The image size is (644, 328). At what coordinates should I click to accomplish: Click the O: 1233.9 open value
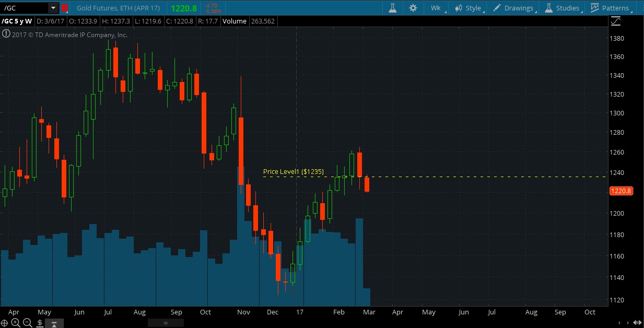[x=84, y=21]
